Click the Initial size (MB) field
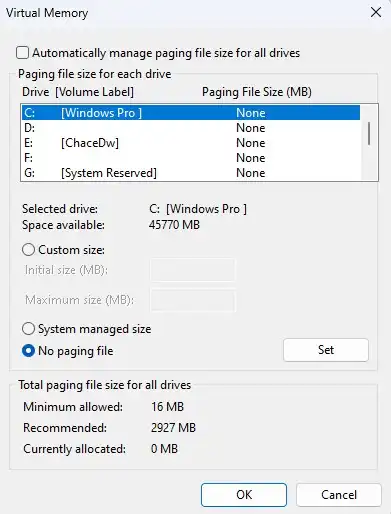Image resolution: width=391 pixels, height=514 pixels. (192, 270)
